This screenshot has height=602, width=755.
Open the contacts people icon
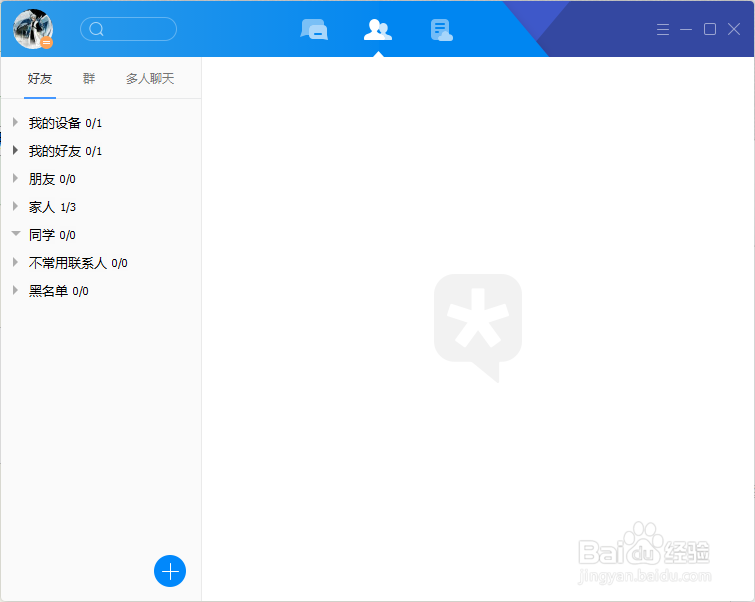click(x=378, y=30)
